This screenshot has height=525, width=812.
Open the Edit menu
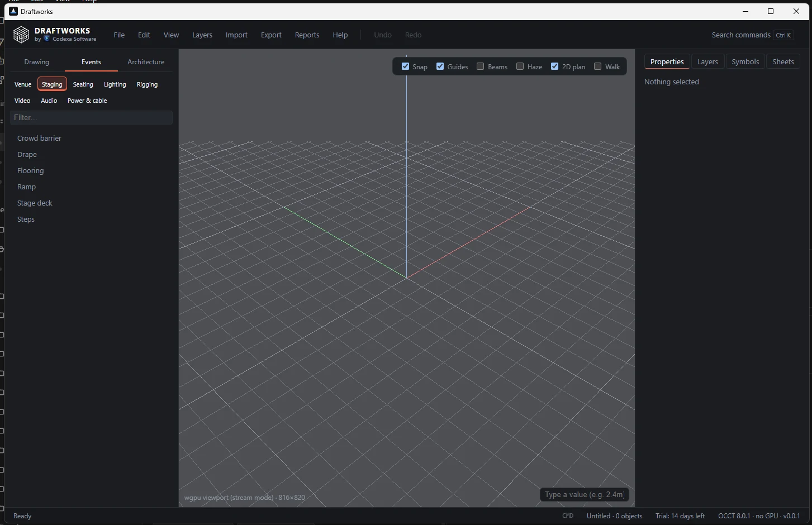144,35
